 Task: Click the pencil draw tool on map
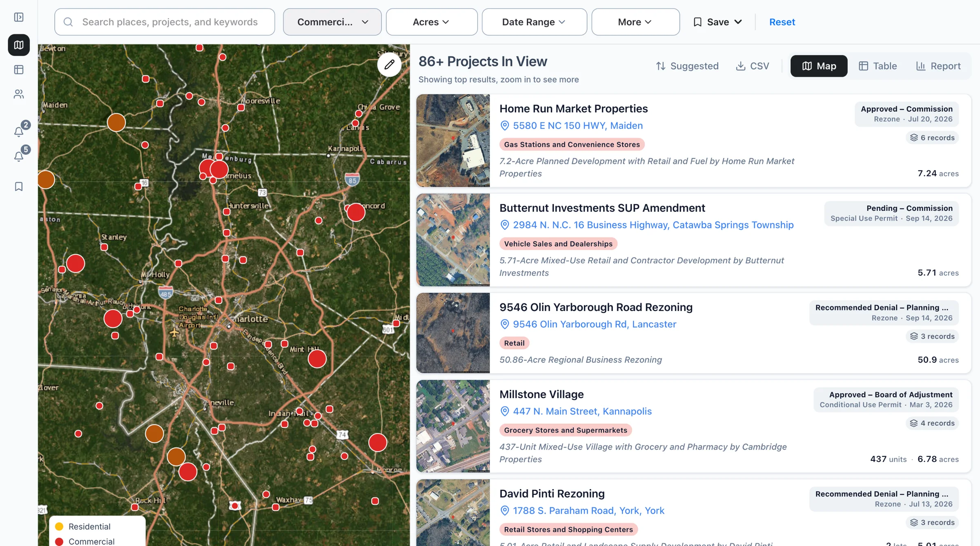[x=389, y=65]
